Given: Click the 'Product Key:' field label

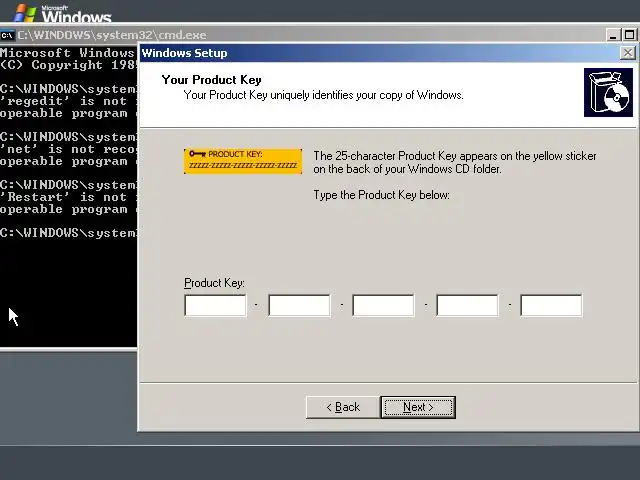Looking at the screenshot, I should point(214,283).
